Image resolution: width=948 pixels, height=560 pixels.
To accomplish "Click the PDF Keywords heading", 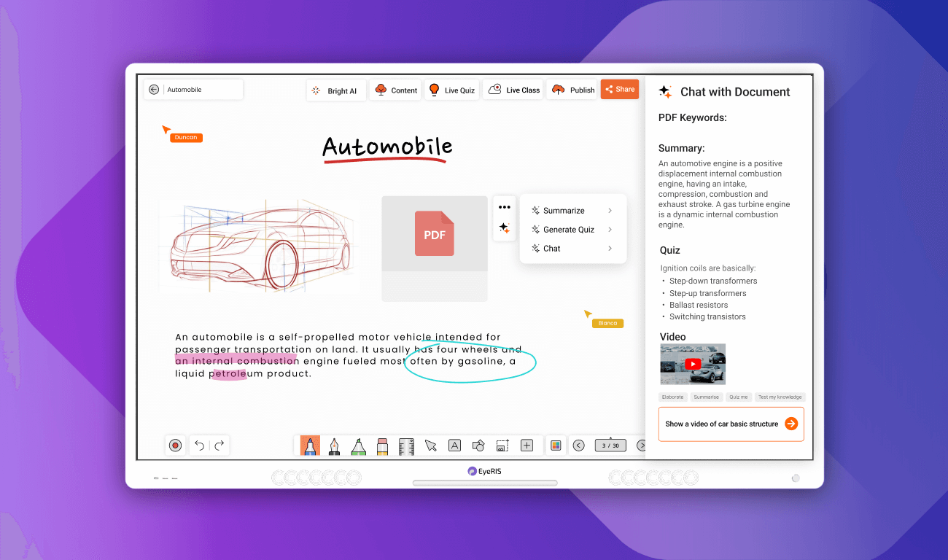I will 693,117.
